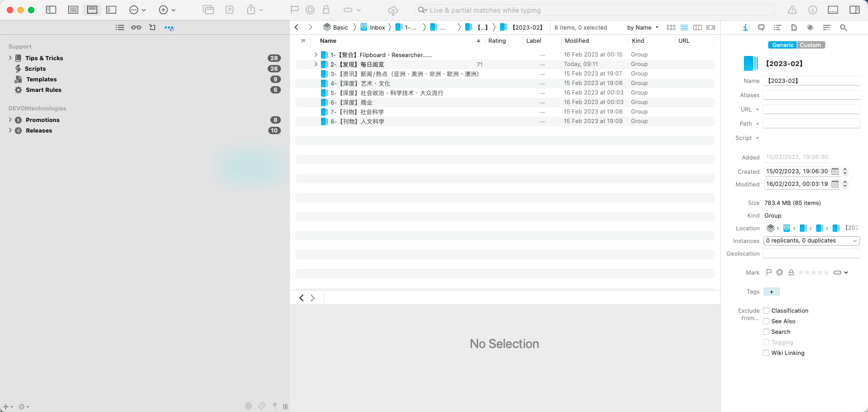The image size is (868, 412).
Task: Switch to the Custom tab
Action: pyautogui.click(x=810, y=45)
